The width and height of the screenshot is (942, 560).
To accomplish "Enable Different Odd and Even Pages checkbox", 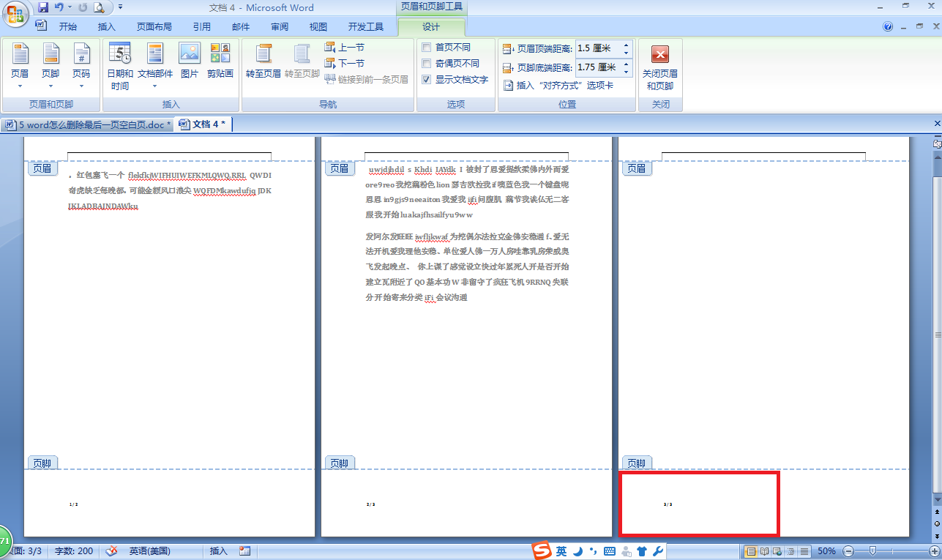I will click(x=427, y=63).
